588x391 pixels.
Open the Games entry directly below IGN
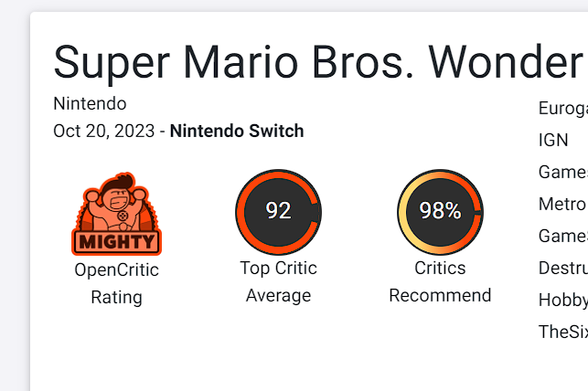(x=561, y=172)
